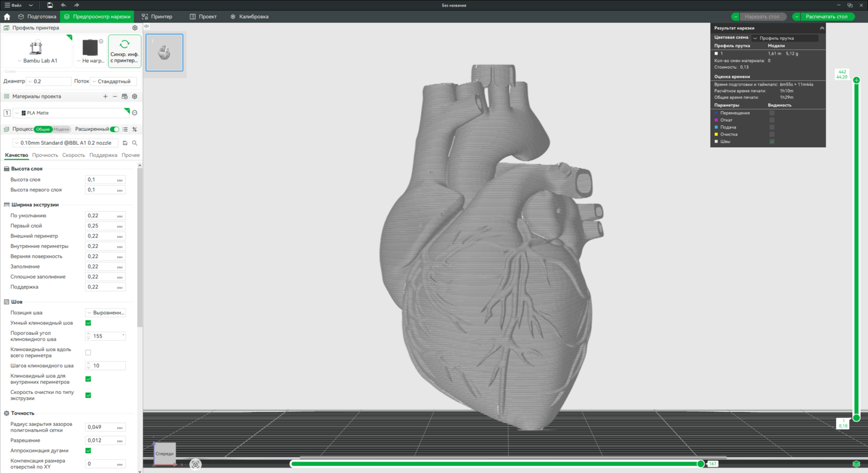This screenshot has height=473, width=868.
Task: Click the layers icon at bottom right
Action: (x=856, y=464)
